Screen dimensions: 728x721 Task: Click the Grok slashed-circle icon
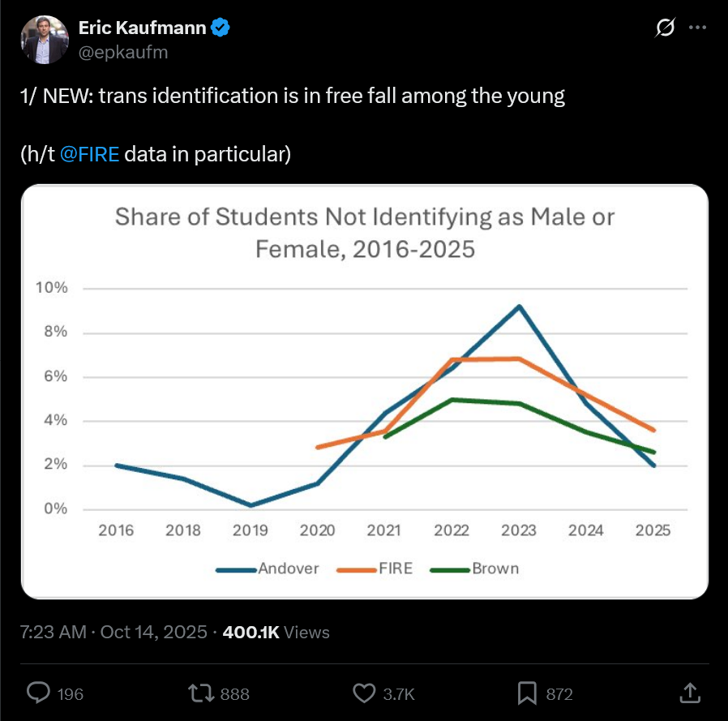[x=664, y=28]
